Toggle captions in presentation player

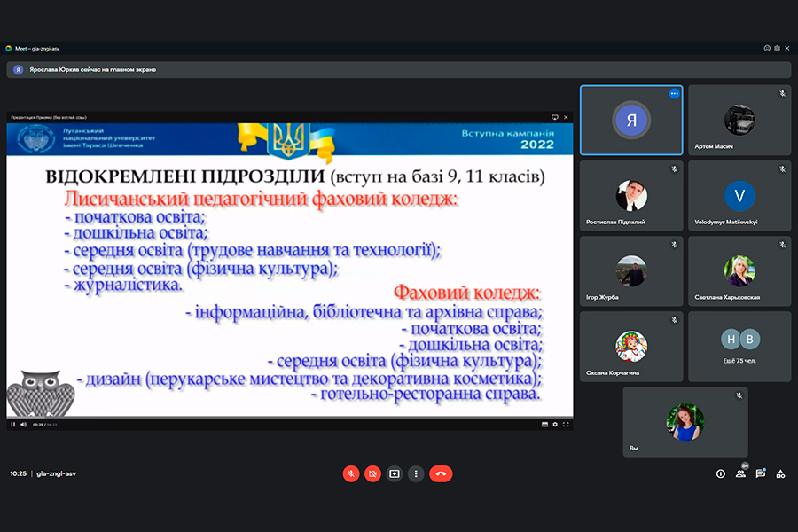click(544, 424)
